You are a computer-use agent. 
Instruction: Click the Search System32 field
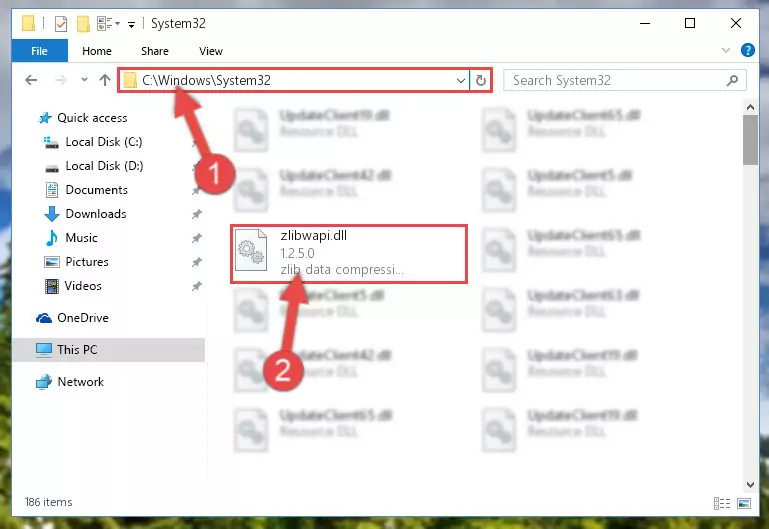pos(625,80)
